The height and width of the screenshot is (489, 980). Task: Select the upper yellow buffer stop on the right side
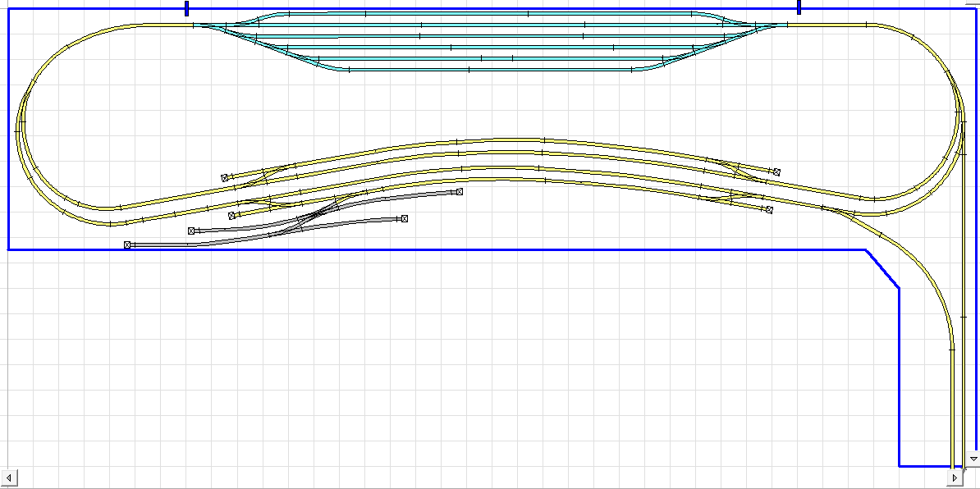tap(776, 172)
